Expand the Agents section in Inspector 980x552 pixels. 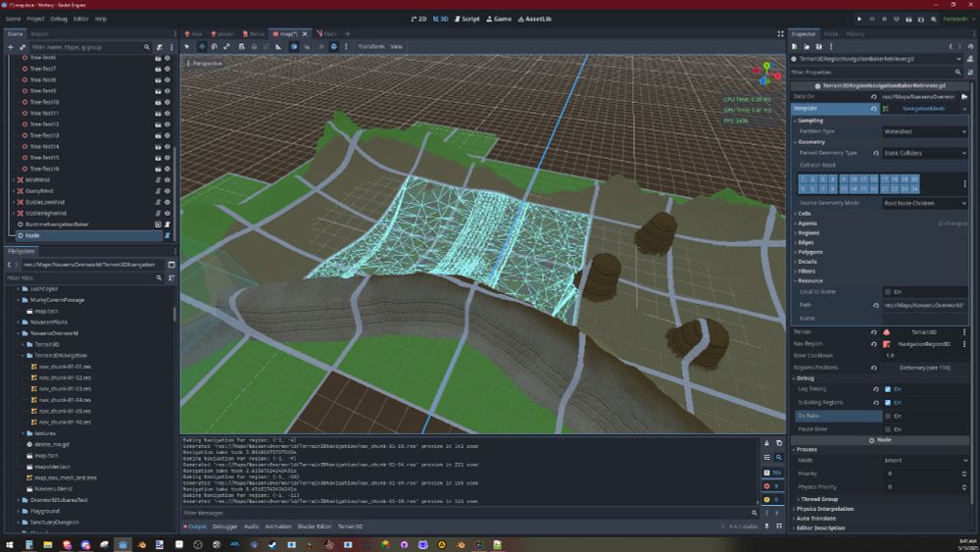click(808, 224)
